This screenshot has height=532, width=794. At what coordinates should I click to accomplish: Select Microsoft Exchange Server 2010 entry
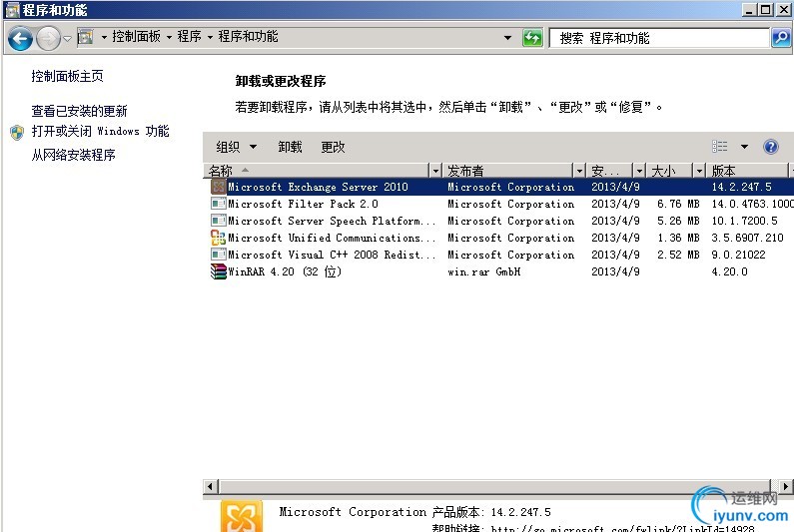click(x=318, y=187)
